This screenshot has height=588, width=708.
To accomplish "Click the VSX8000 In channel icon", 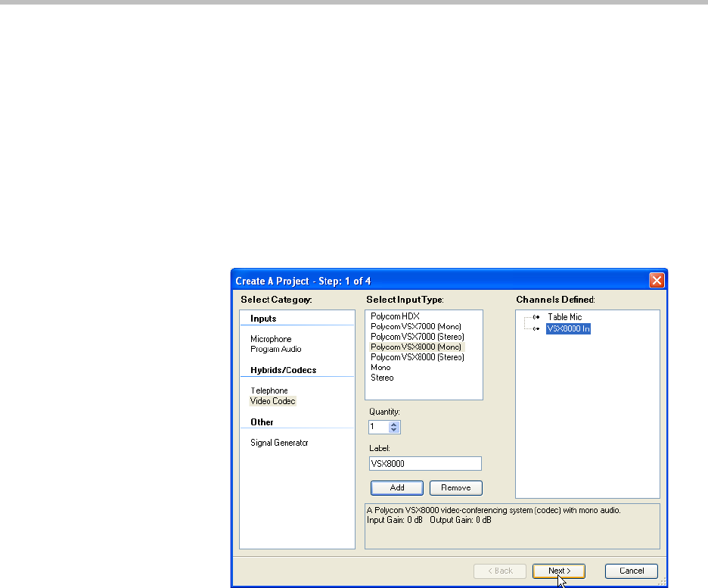I will pos(536,329).
